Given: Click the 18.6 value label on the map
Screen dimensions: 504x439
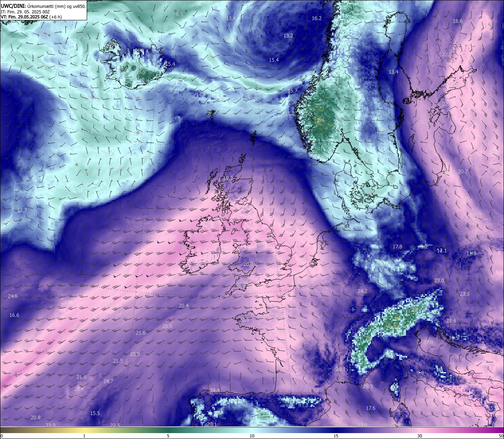Looking at the screenshot, I should click(458, 21).
